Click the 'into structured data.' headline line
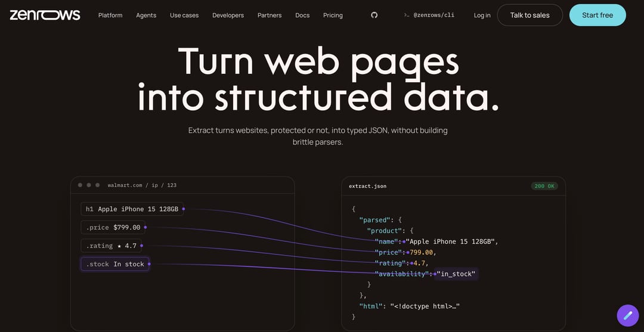Screen dimensions: 644x332 [318, 97]
